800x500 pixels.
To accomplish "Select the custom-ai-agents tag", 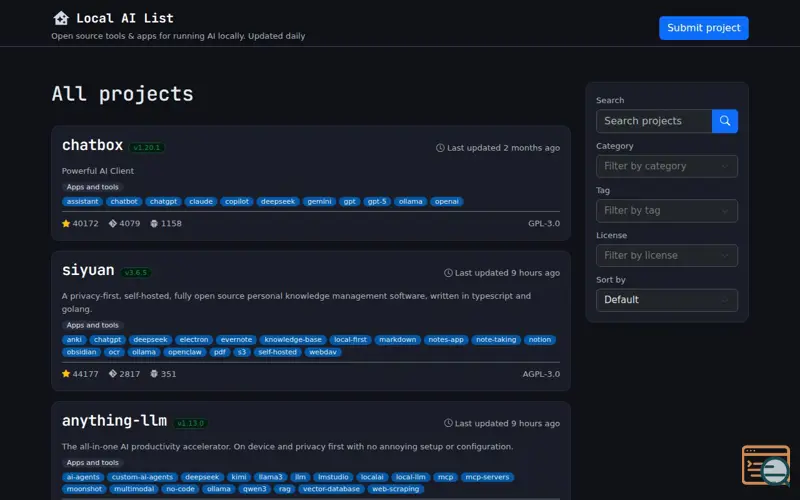I will point(142,478).
